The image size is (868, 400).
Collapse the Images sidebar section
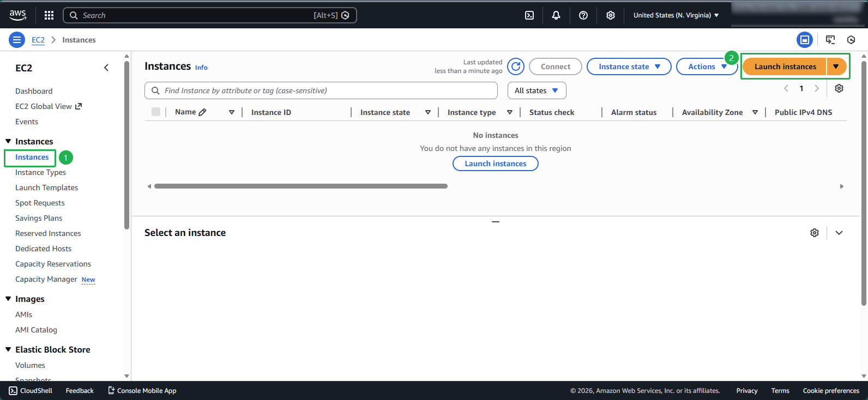tap(8, 299)
